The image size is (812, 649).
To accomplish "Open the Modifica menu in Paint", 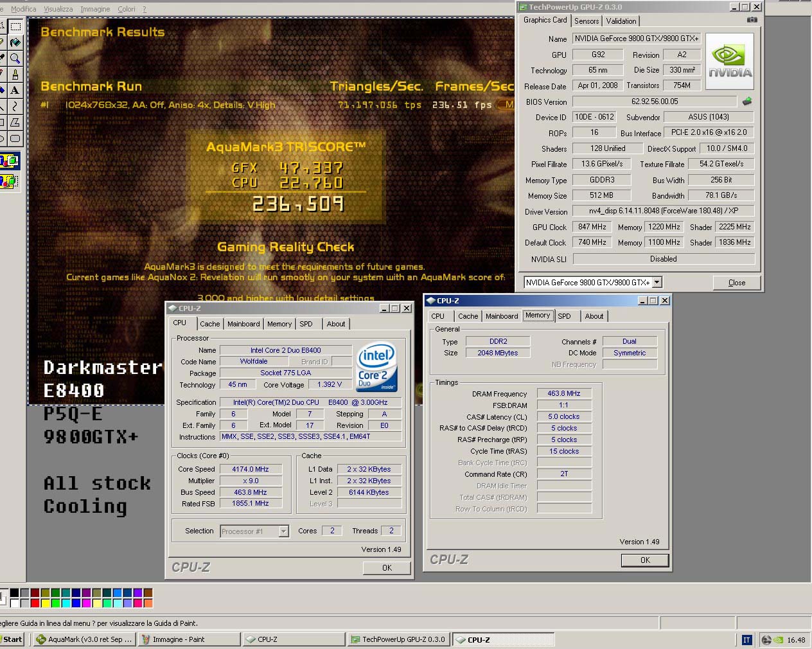I will click(x=24, y=9).
